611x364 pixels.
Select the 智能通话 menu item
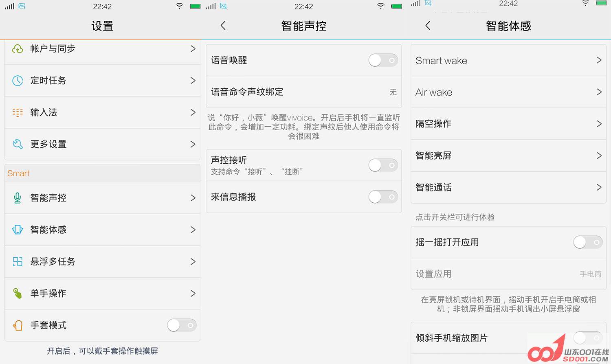pyautogui.click(x=508, y=187)
